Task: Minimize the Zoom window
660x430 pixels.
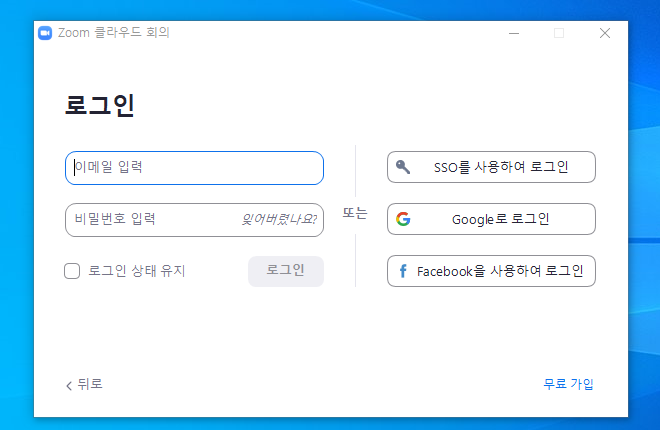Action: (514, 33)
